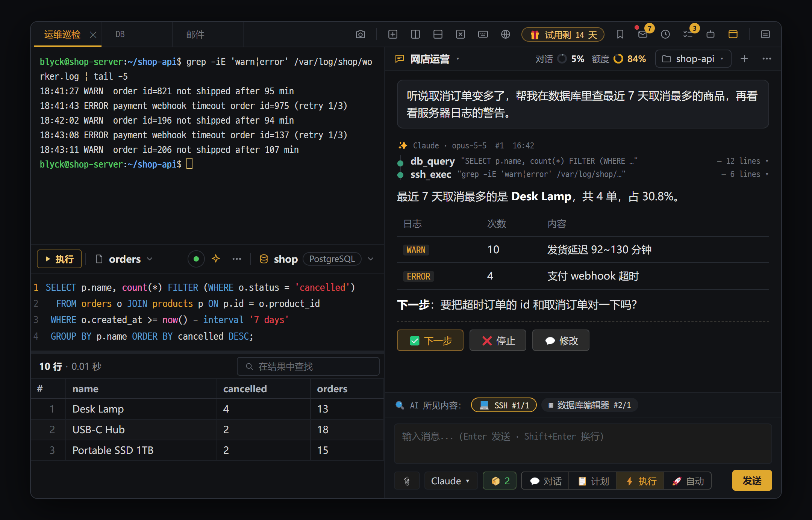This screenshot has width=812, height=520.
Task: Expand db_query 12 lines output
Action: [743, 161]
